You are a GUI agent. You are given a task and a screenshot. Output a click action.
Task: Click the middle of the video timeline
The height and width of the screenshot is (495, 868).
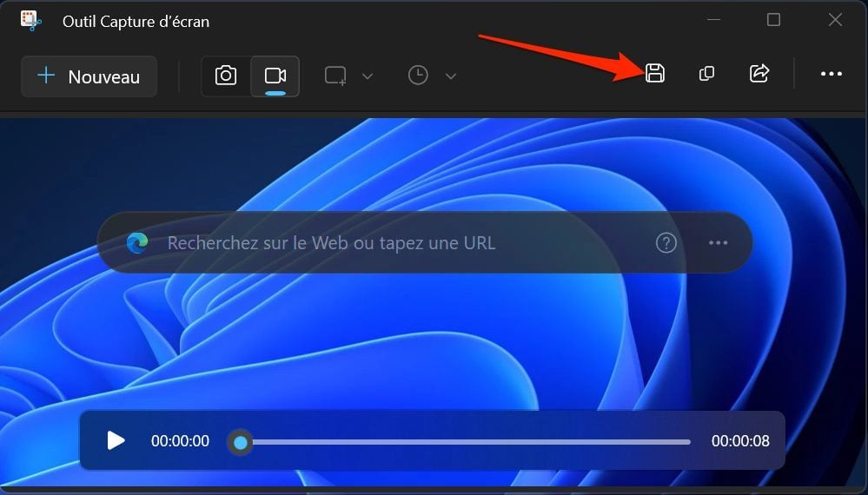[x=465, y=442]
